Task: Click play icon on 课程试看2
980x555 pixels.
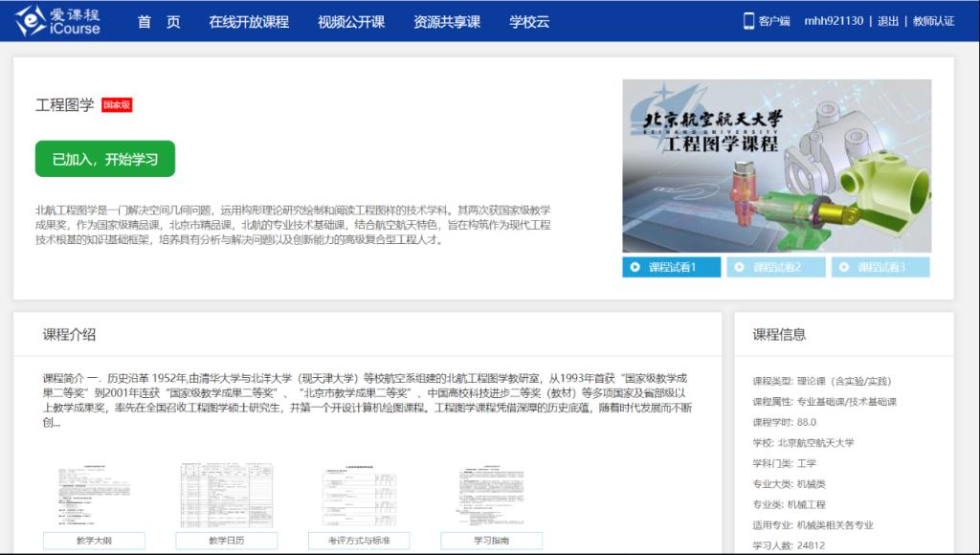Action: [740, 268]
